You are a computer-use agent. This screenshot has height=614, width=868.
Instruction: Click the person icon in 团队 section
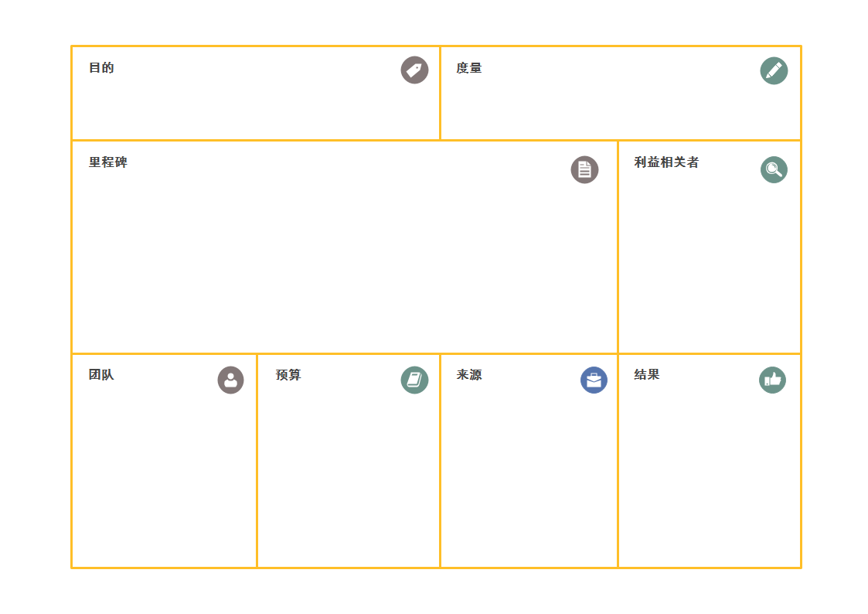click(x=230, y=380)
